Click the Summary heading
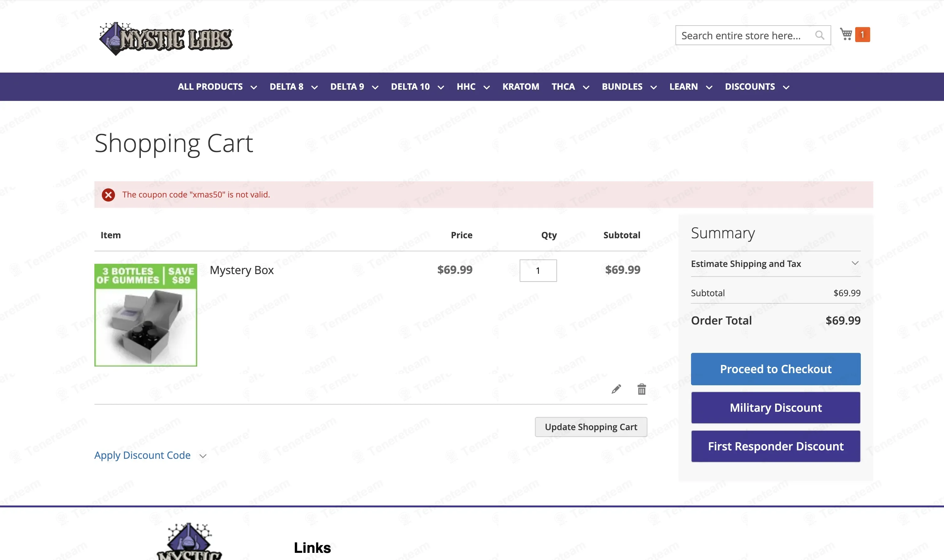Screen dimensions: 944x560 (x=723, y=234)
